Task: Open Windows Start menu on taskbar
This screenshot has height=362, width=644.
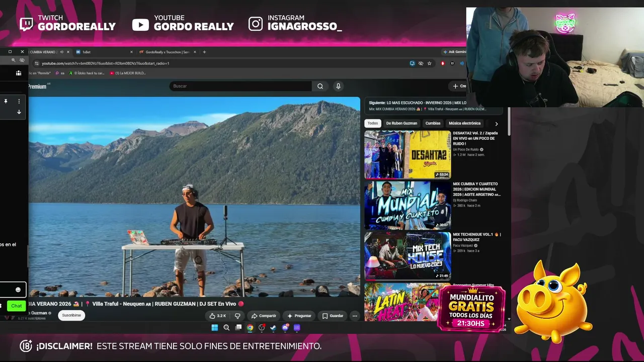Action: coord(215,328)
